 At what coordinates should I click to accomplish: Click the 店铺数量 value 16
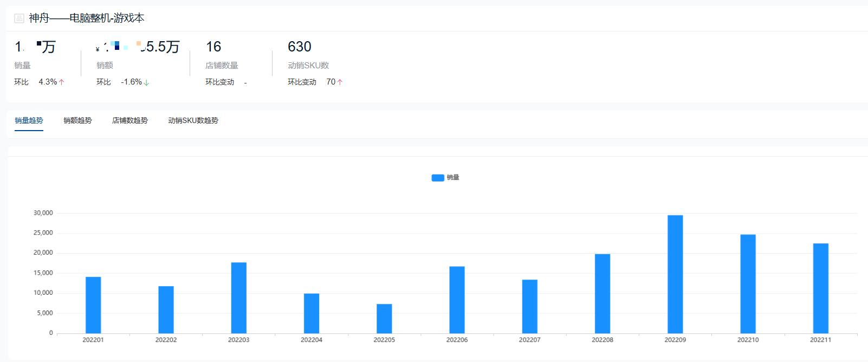(213, 47)
